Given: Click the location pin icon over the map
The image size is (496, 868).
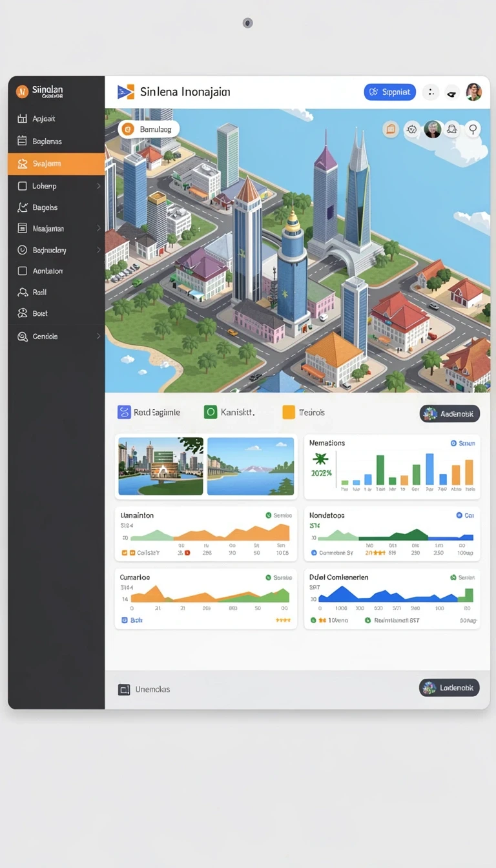Looking at the screenshot, I should coord(473,130).
